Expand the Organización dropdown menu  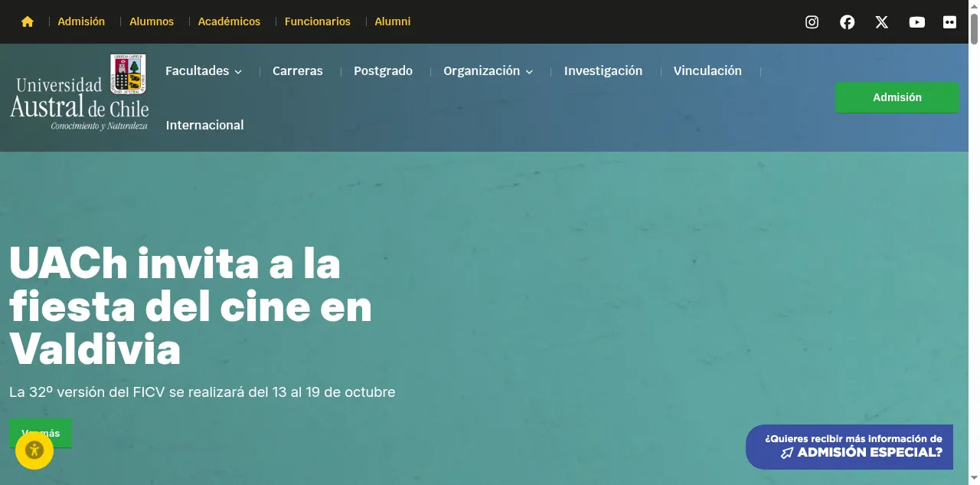point(488,70)
